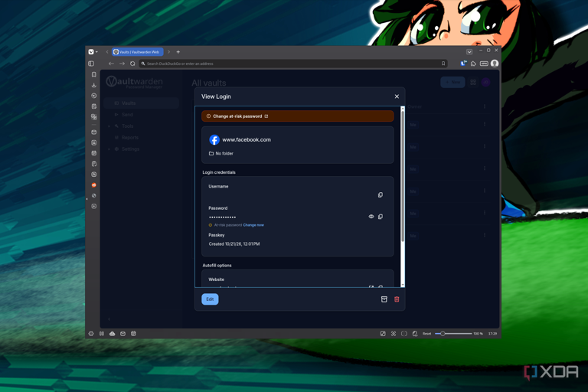Screen dimensions: 588x392
Task: Delete the login with the red trash icon
Action: 397,299
